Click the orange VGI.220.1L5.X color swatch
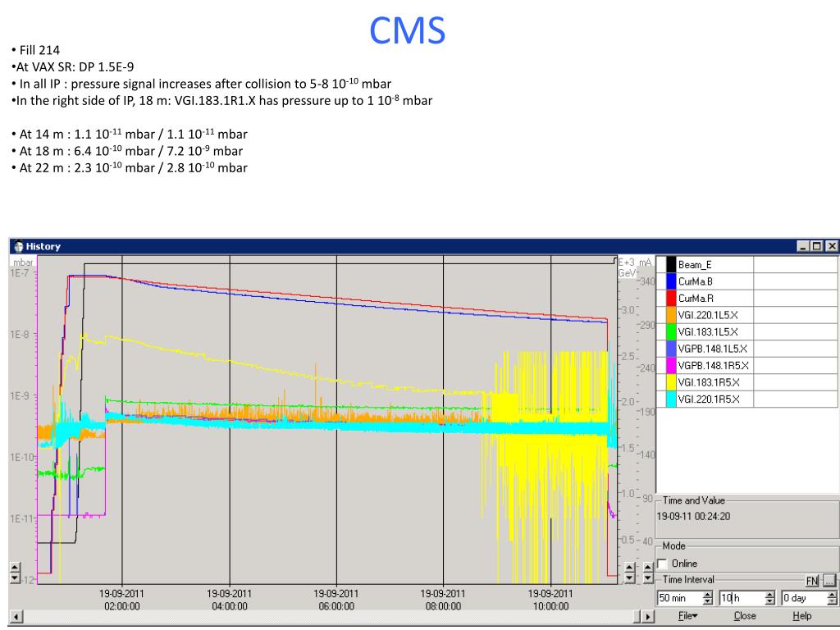Viewport: 840px width, 630px height. (671, 315)
